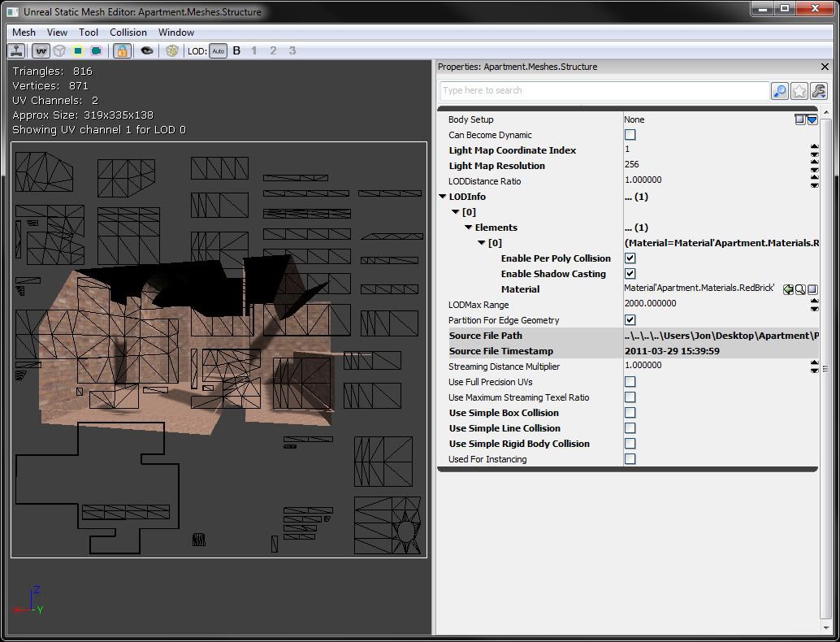This screenshot has width=840, height=642.
Task: Select LOD level 3 button
Action: (x=292, y=51)
